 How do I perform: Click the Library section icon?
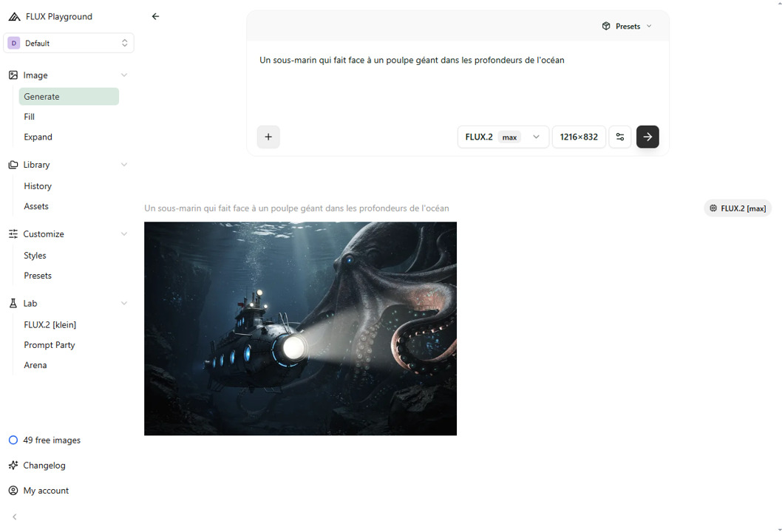pos(13,165)
